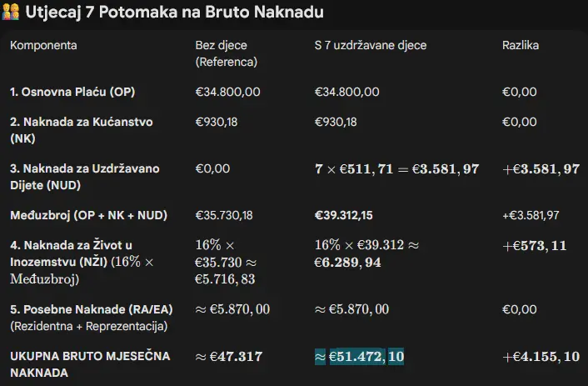Click the "2. Naknada za Kućanstvo (NK)" label
Image resolution: width=588 pixels, height=386 pixels.
coord(81,130)
